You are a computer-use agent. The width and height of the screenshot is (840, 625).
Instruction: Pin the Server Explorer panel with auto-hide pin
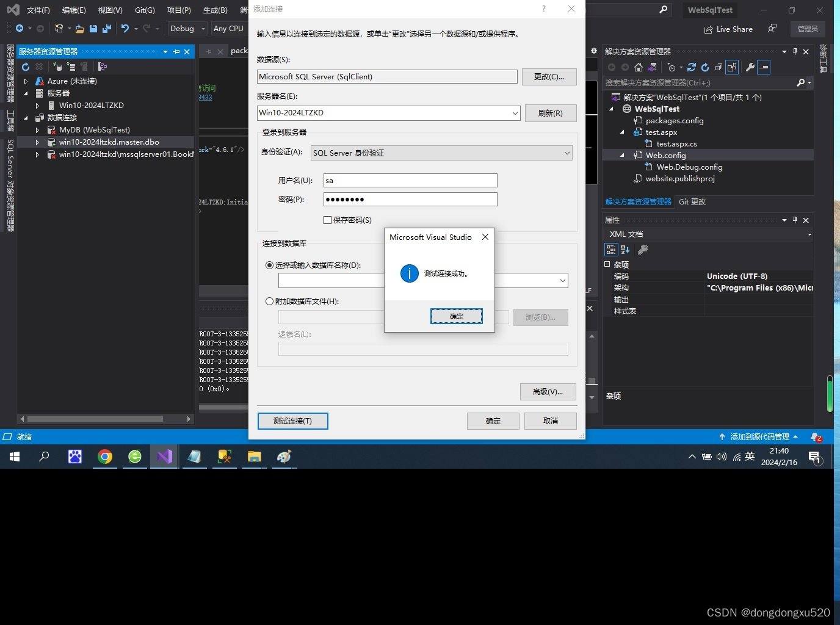(x=176, y=52)
